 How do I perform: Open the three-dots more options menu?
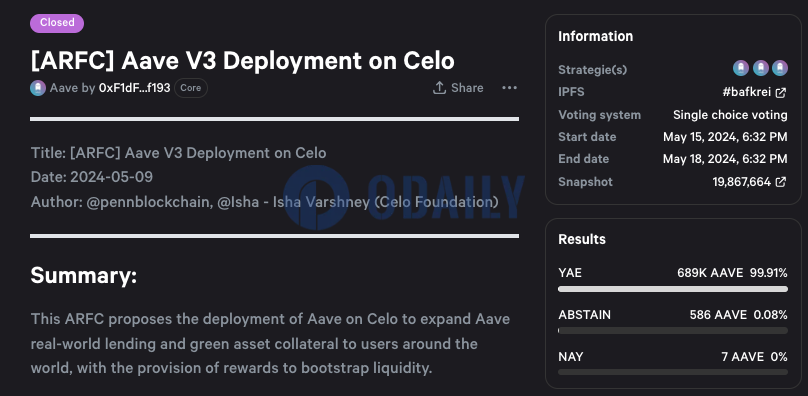click(509, 88)
